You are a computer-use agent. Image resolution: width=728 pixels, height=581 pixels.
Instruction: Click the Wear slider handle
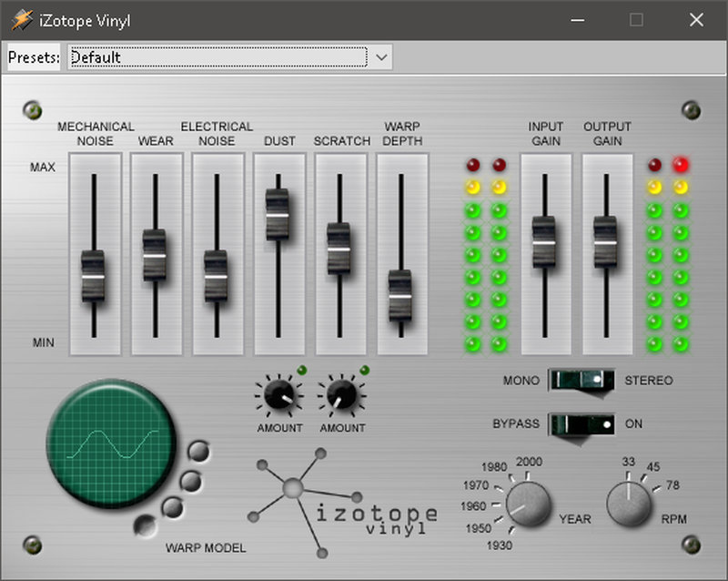point(155,256)
